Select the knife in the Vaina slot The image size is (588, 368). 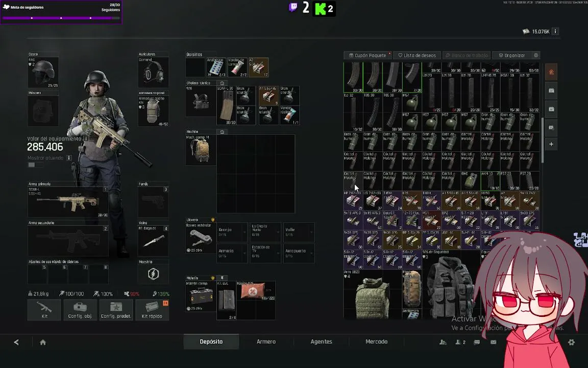pos(153,241)
